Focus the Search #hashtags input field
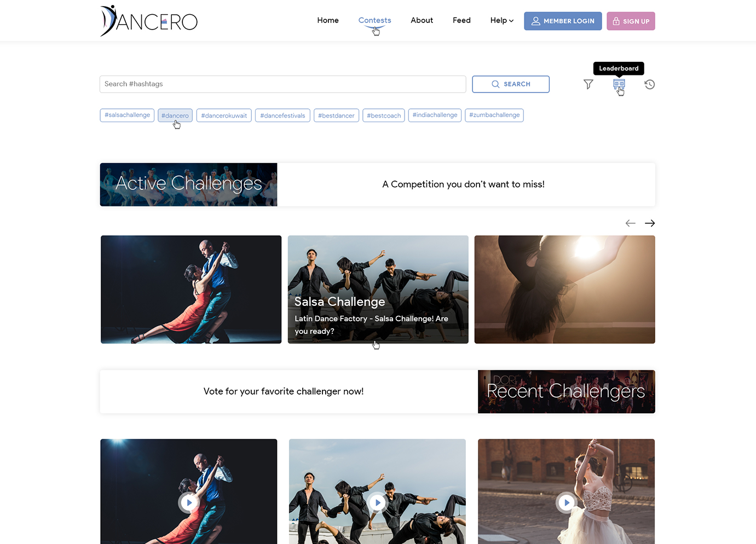Viewport: 756px width, 544px height. [x=282, y=84]
